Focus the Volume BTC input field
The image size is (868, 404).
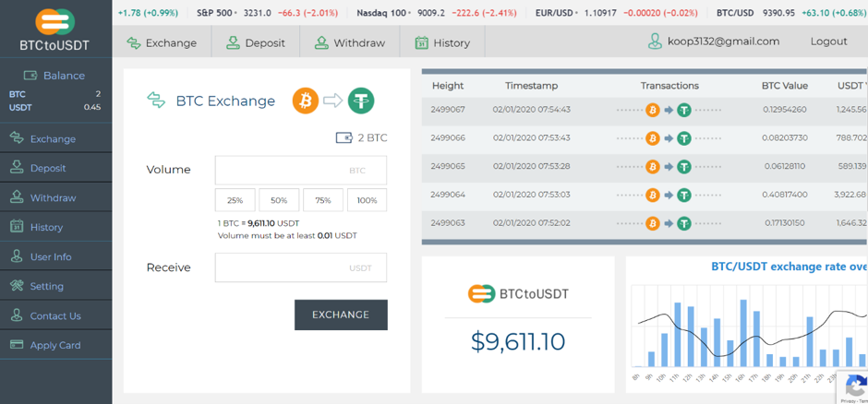pyautogui.click(x=301, y=171)
